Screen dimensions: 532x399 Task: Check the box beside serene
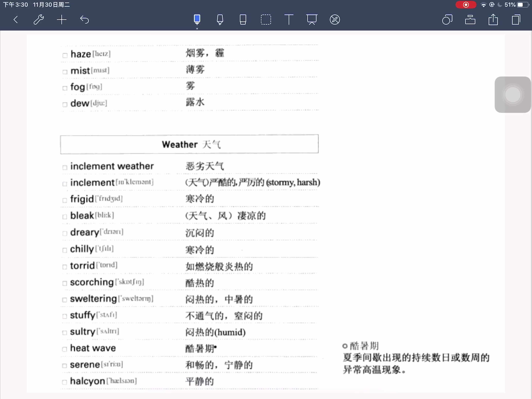click(x=64, y=366)
